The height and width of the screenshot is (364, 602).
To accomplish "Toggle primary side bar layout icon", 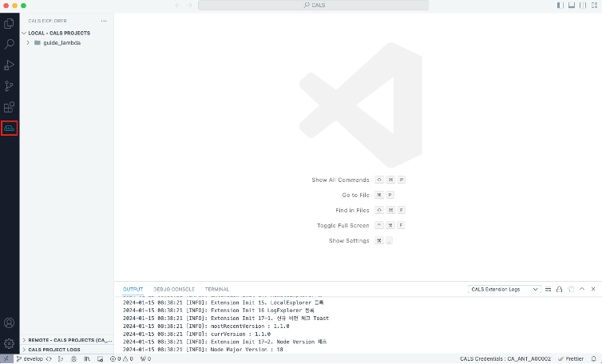I will [x=560, y=6].
